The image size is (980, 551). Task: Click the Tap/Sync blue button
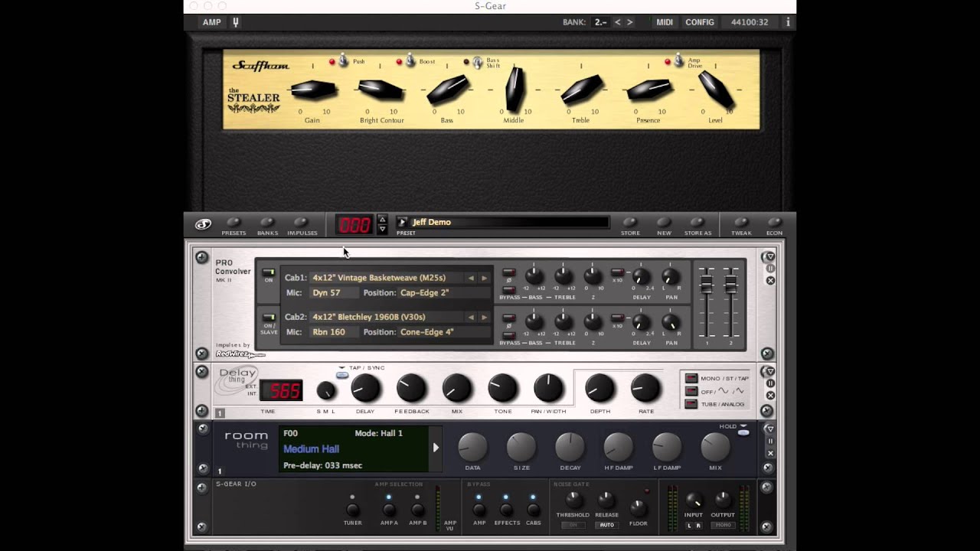(342, 375)
